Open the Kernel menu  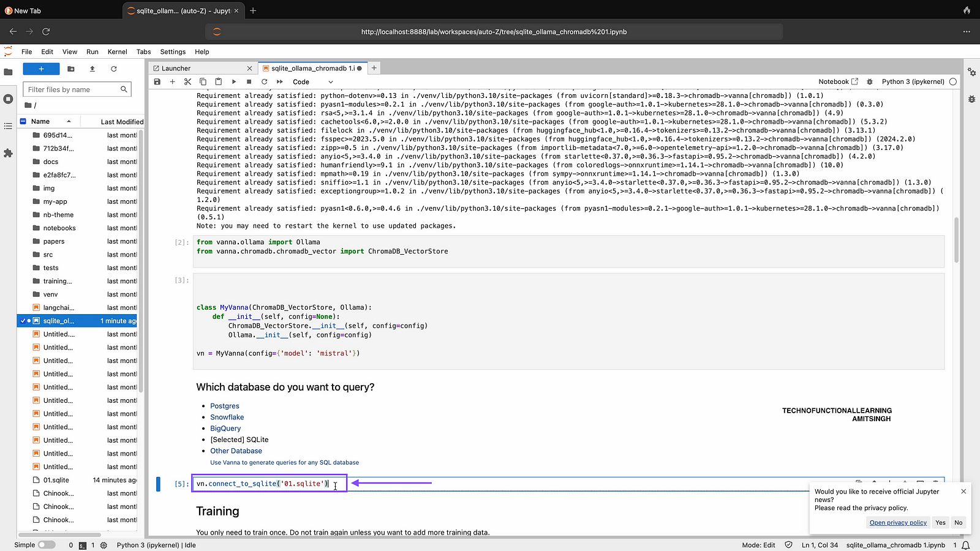pos(117,52)
